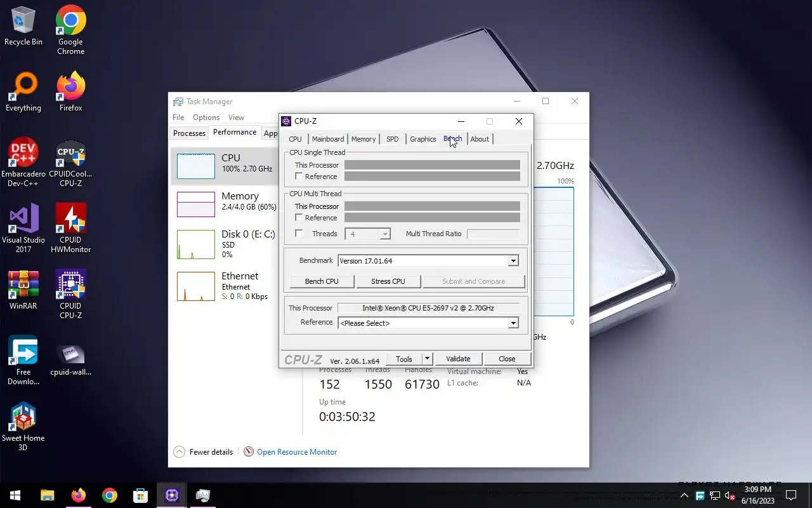Open the Google Chrome desktop shortcut
Image resolution: width=812 pixels, height=508 pixels.
tap(70, 29)
